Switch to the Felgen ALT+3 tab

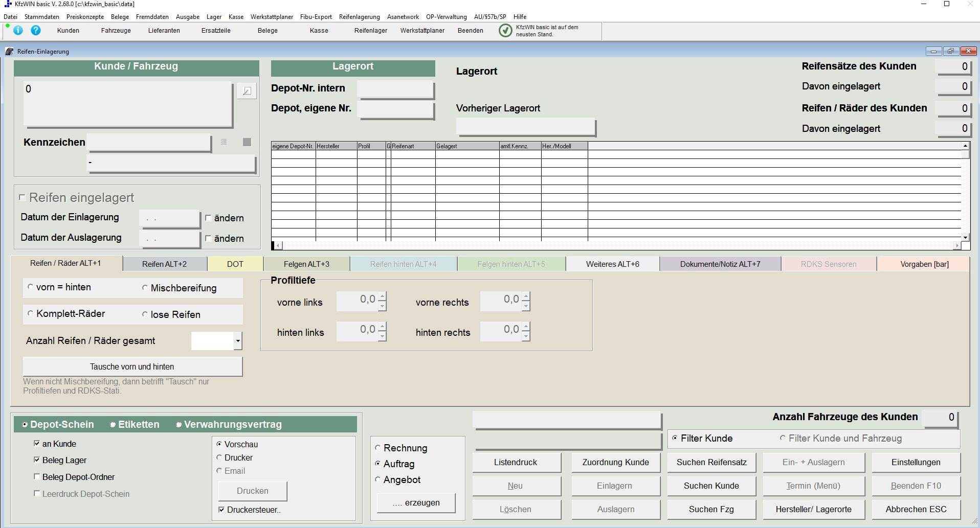coord(306,264)
